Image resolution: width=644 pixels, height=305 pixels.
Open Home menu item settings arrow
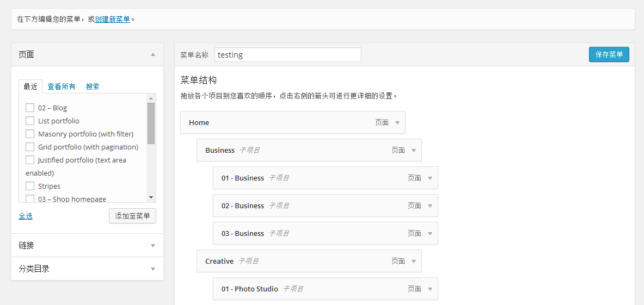(397, 123)
